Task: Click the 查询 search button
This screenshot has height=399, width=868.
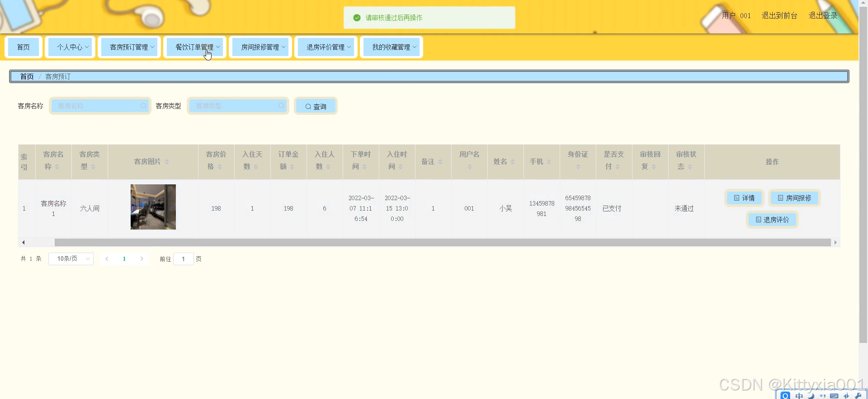Action: [316, 106]
